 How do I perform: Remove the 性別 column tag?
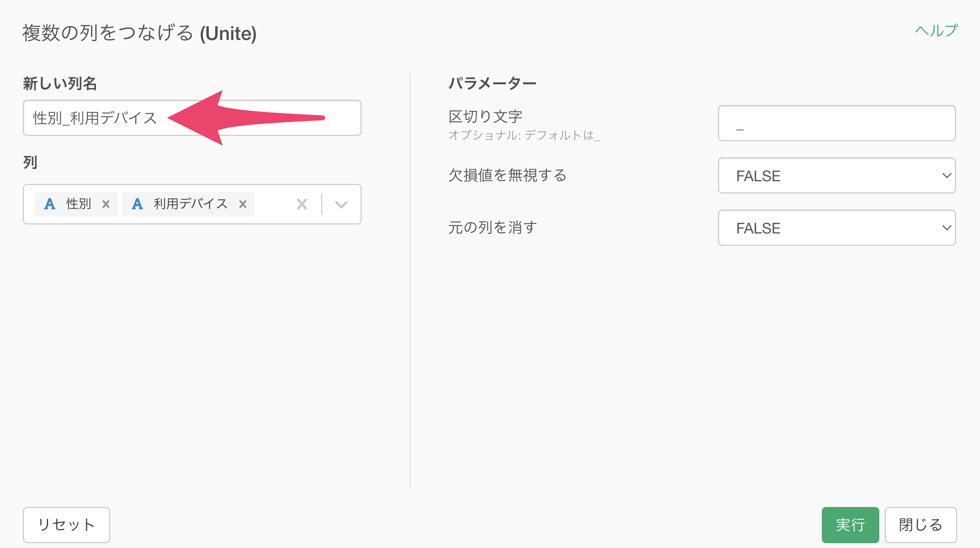(x=106, y=204)
